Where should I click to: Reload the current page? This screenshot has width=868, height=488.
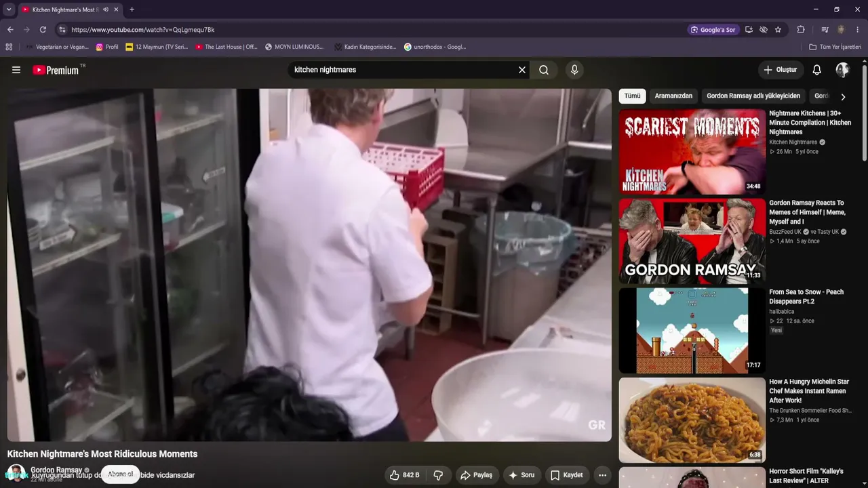click(43, 30)
